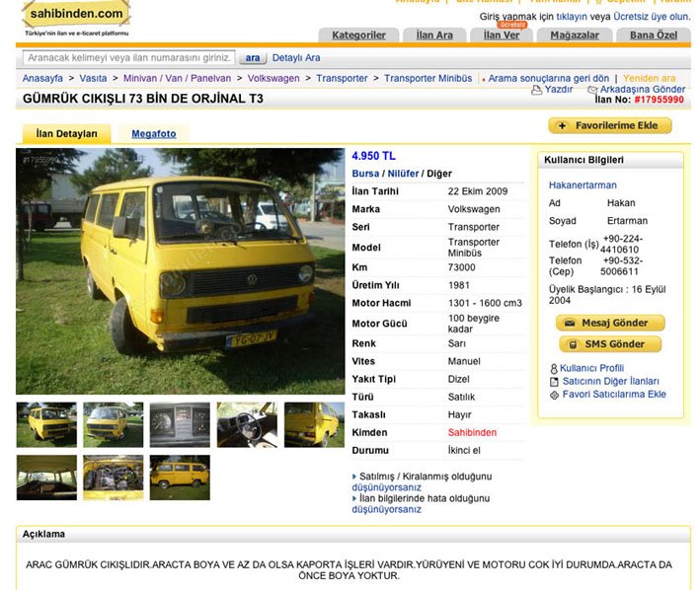Open the Vasıta breadcrumb link
This screenshot has width=700, height=590.
[x=93, y=78]
